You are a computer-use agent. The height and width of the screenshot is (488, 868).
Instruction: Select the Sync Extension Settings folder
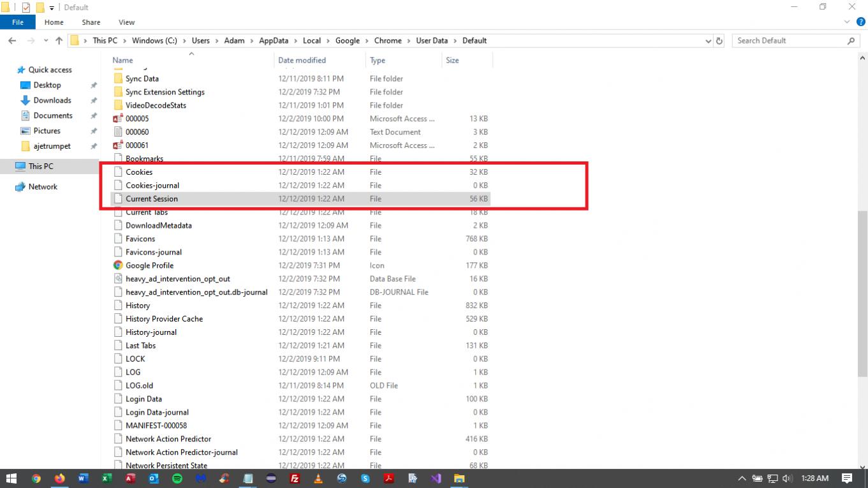point(165,92)
